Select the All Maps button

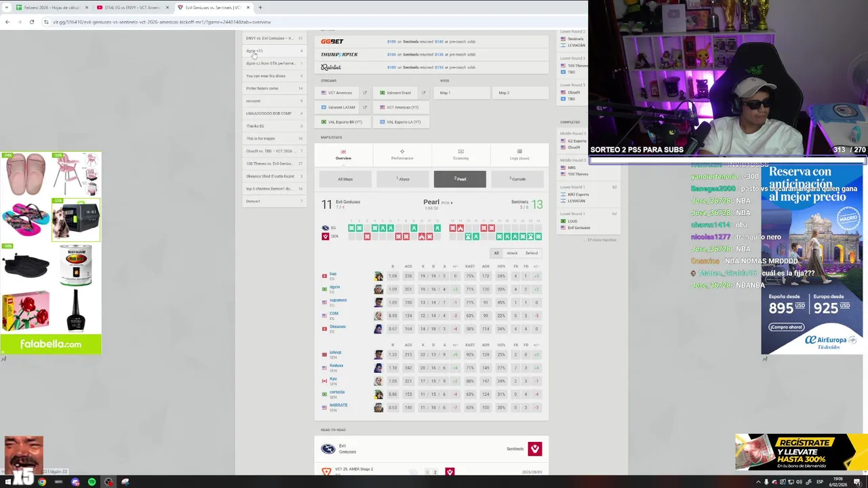(345, 179)
